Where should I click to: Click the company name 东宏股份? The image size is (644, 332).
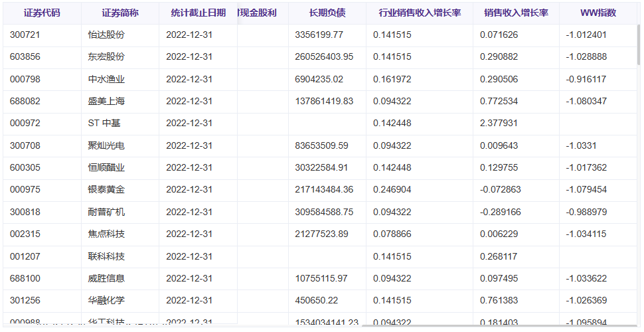[x=106, y=56]
